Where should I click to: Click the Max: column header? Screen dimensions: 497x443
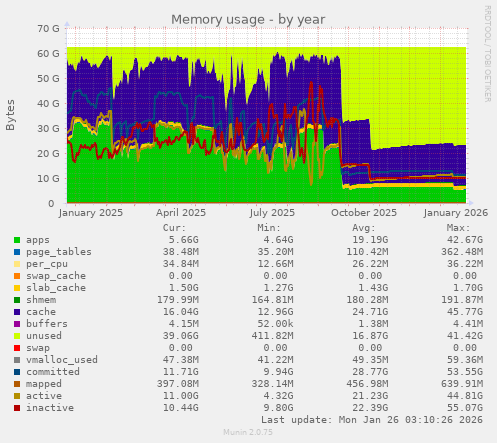coord(459,228)
